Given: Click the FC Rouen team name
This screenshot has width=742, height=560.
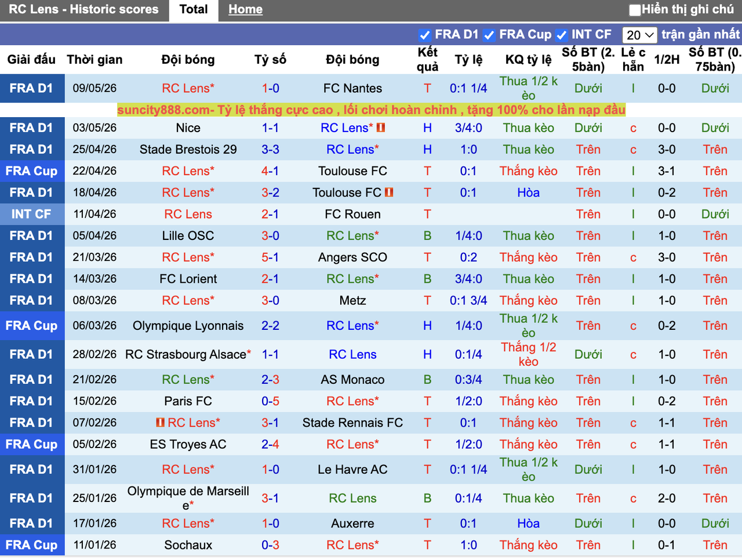Looking at the screenshot, I should click(x=352, y=214).
